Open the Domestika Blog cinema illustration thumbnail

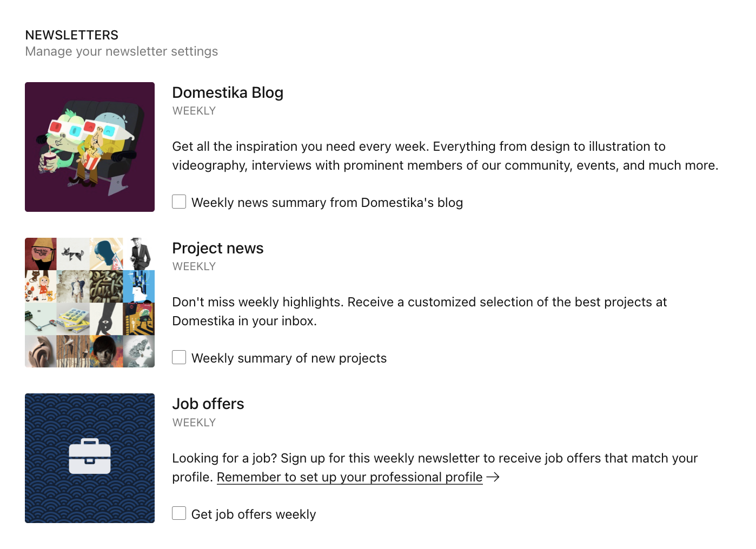pos(90,147)
